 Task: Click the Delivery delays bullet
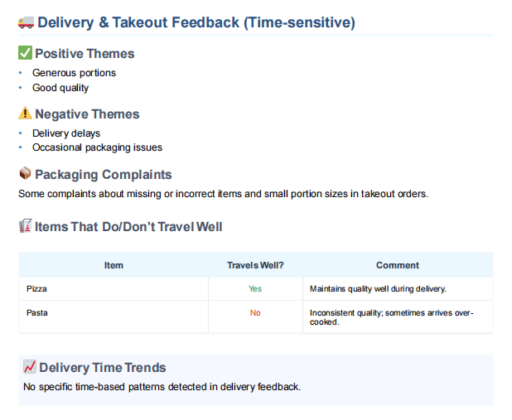point(66,133)
